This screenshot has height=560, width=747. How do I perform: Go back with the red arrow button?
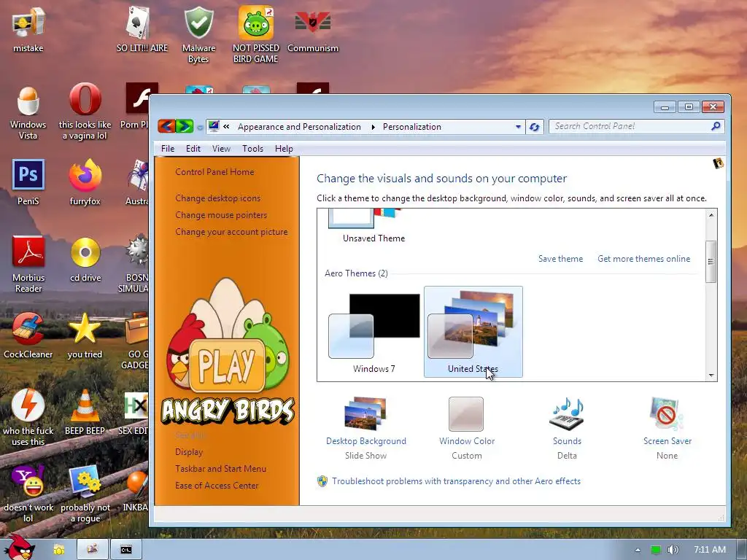click(167, 126)
